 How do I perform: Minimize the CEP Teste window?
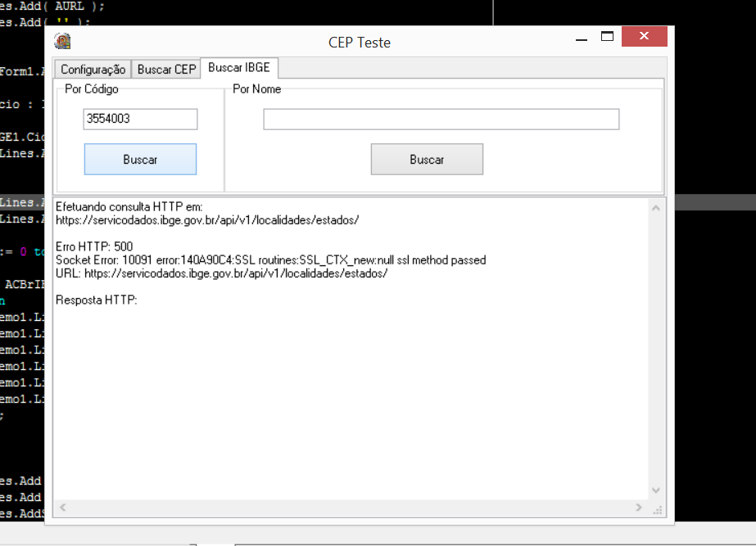[x=582, y=37]
